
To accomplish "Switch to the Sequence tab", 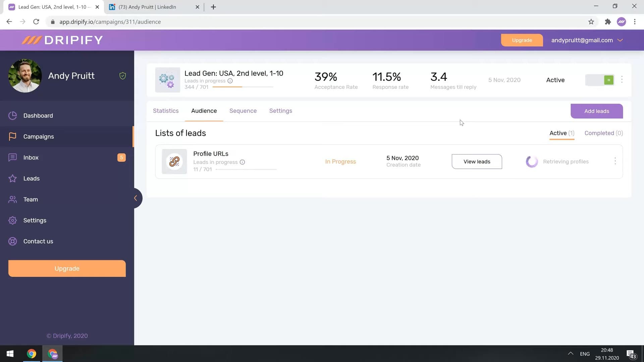I will coord(243,111).
